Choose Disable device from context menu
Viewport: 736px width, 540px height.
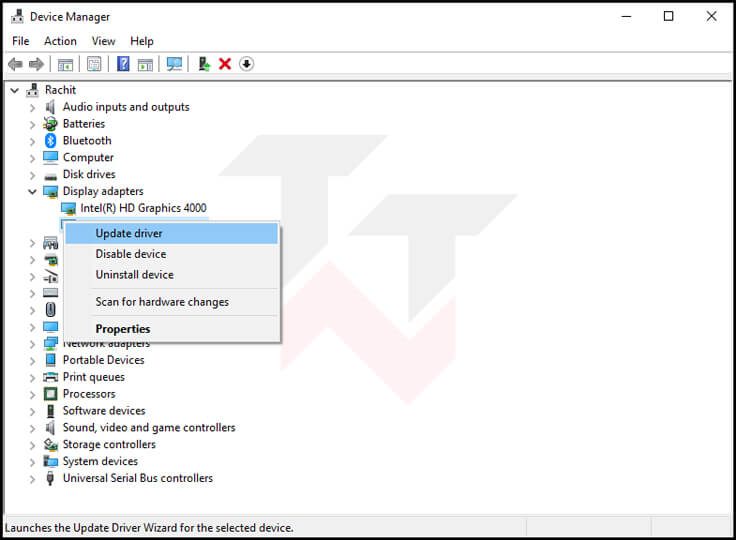point(172,254)
